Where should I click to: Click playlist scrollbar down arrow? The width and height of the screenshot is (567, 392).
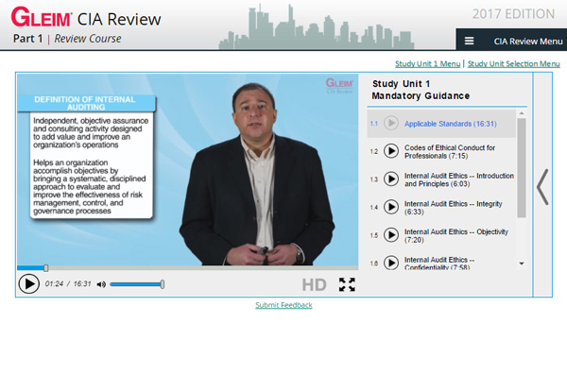(x=522, y=264)
